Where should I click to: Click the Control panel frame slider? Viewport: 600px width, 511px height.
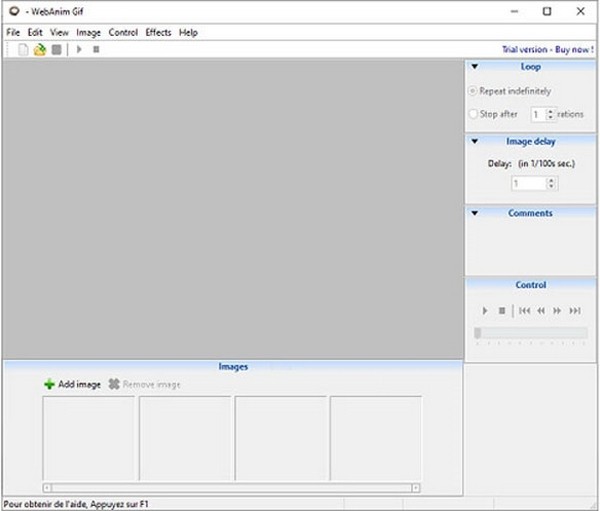530,333
